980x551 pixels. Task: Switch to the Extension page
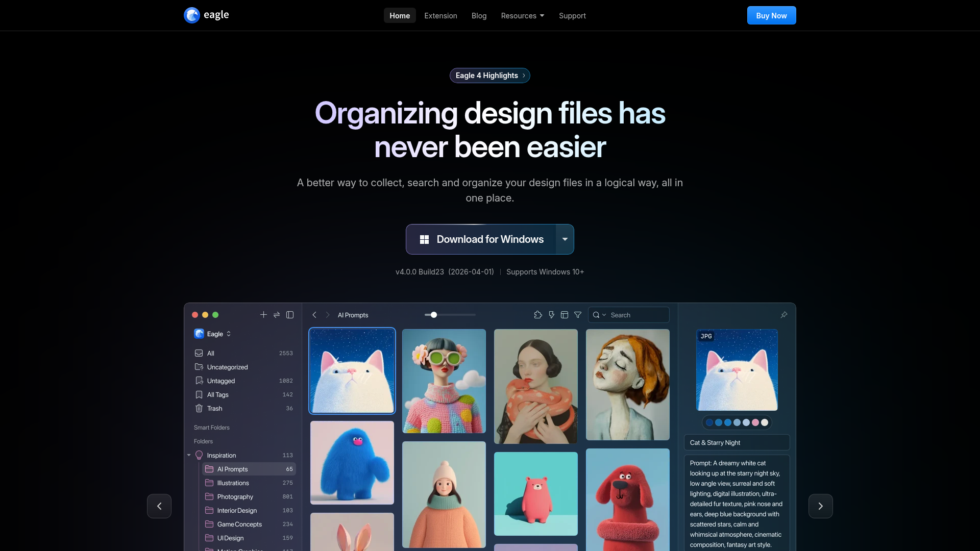pyautogui.click(x=440, y=15)
